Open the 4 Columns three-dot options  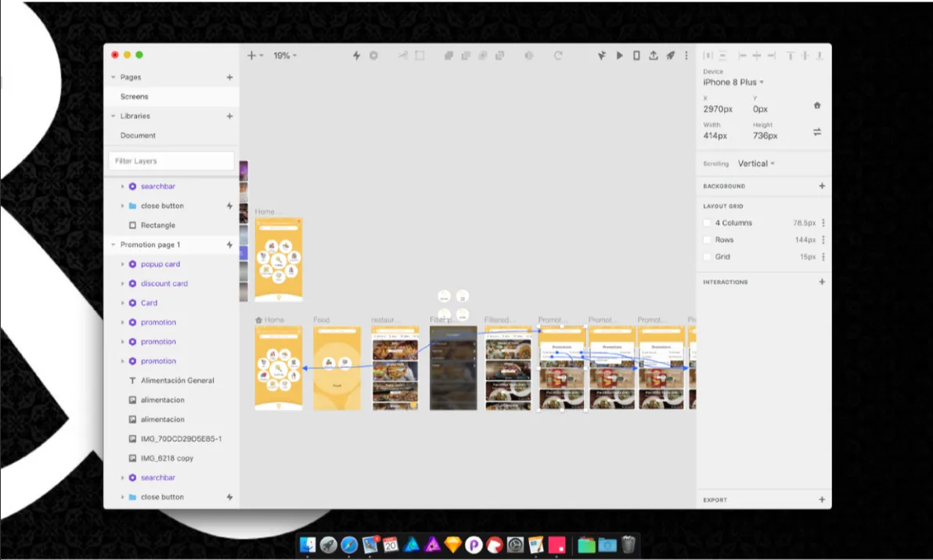(823, 223)
